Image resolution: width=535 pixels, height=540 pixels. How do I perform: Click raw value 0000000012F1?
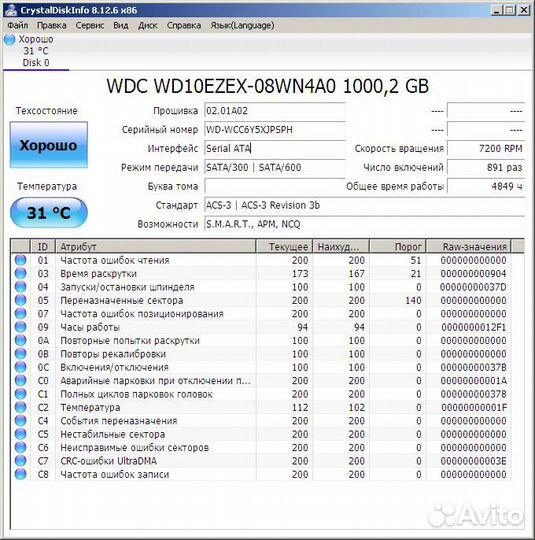pyautogui.click(x=473, y=327)
